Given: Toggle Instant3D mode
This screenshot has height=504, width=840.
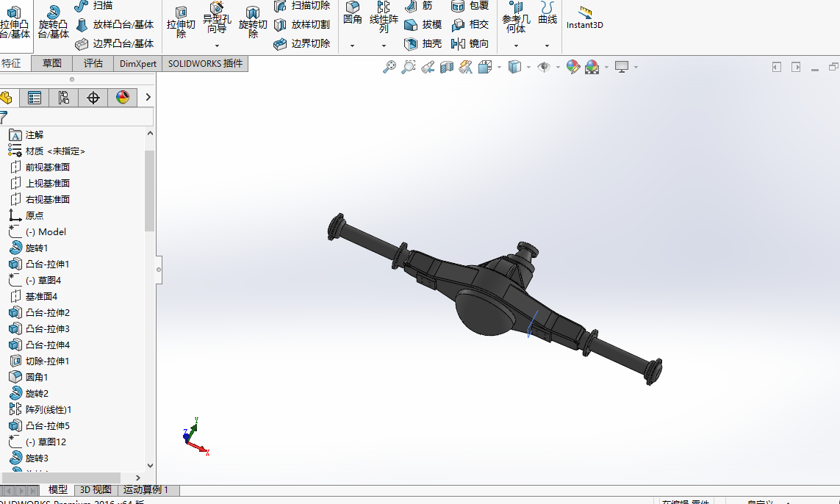Looking at the screenshot, I should tap(584, 18).
